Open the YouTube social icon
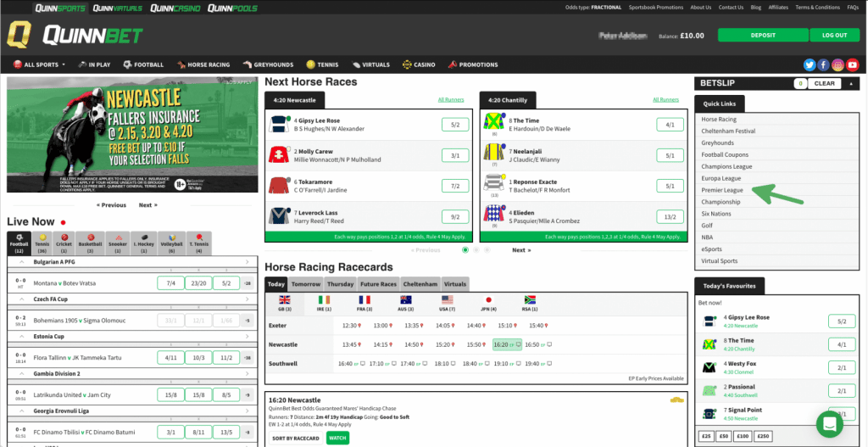868x447 pixels. (x=852, y=64)
